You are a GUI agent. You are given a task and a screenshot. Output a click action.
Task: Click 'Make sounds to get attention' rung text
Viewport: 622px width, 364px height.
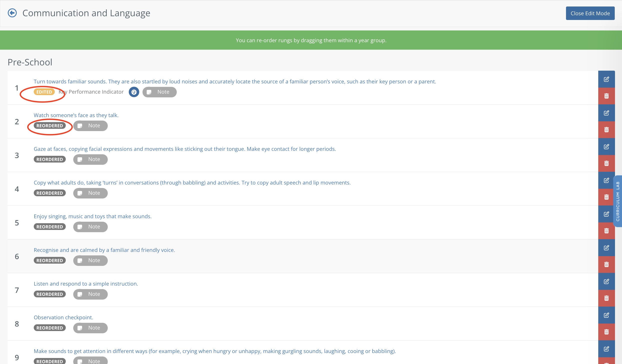[x=215, y=351]
